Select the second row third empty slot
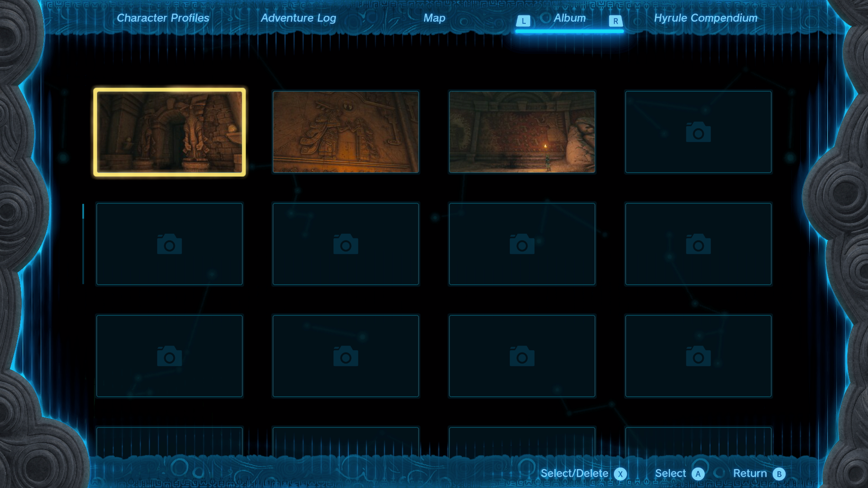 coord(522,244)
